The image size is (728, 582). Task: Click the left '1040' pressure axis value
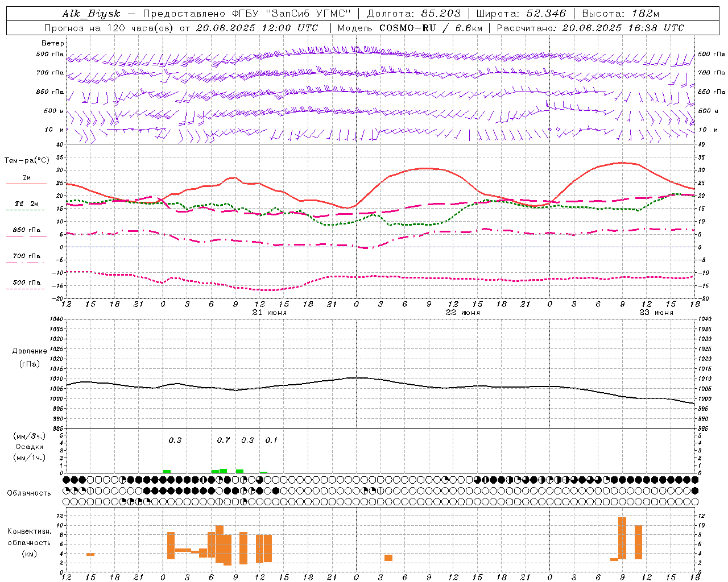pyautogui.click(x=57, y=319)
